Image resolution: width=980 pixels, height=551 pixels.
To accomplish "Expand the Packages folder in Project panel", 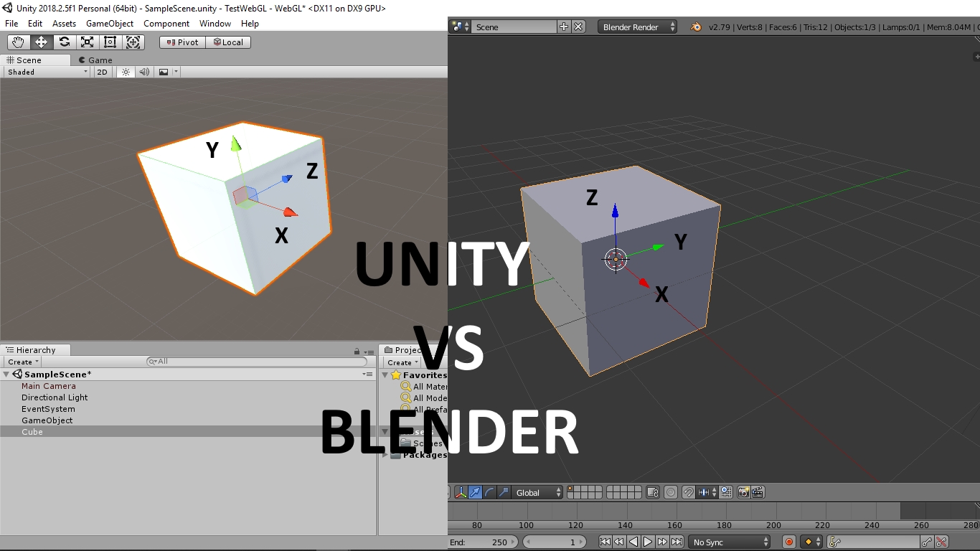I will pos(385,455).
